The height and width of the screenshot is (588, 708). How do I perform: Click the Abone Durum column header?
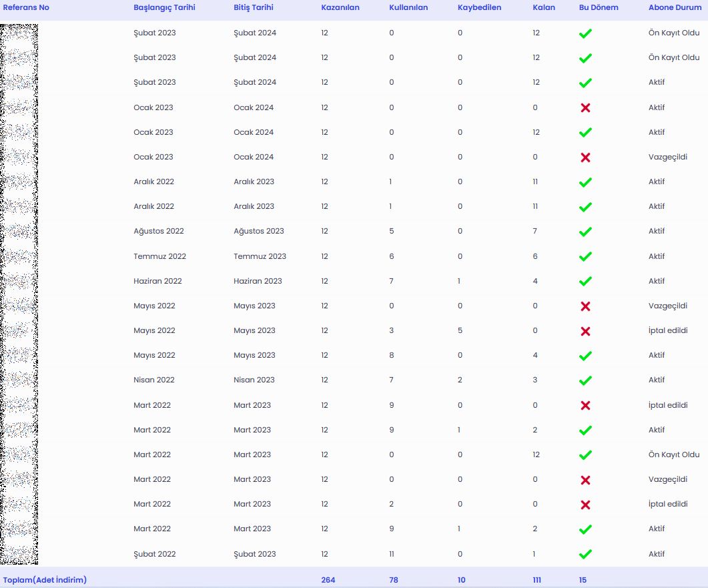click(x=675, y=7)
